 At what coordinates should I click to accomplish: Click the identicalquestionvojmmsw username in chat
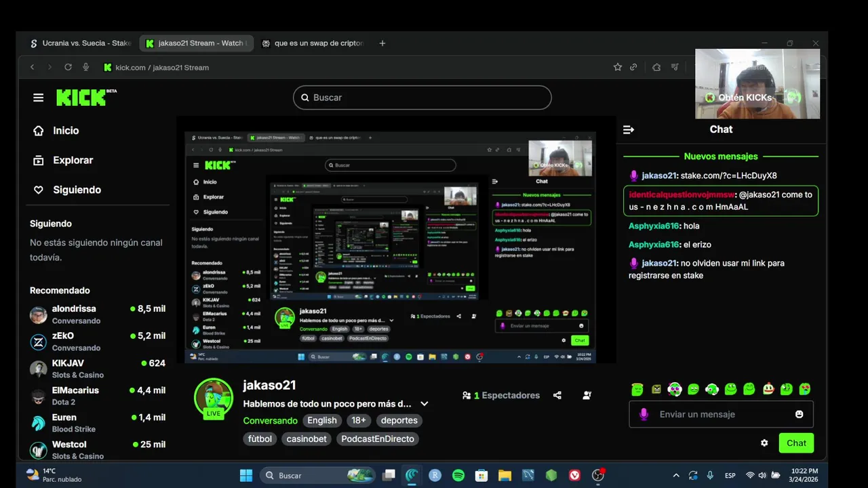tap(682, 195)
